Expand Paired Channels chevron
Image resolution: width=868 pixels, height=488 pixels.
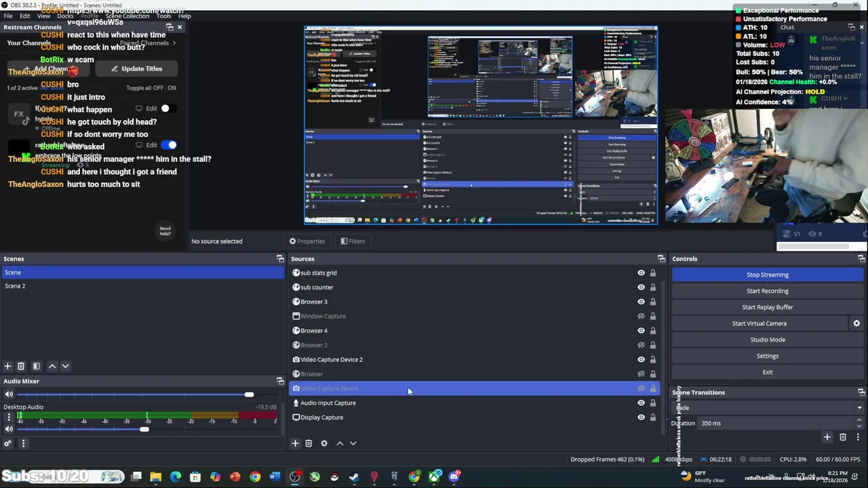click(x=174, y=43)
